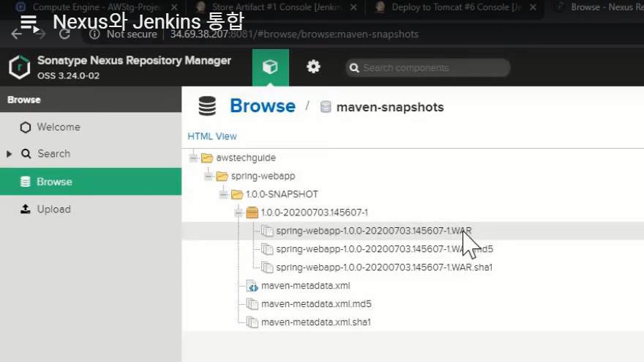
Task: Click the spring-webapp folder icon
Action: pos(222,176)
